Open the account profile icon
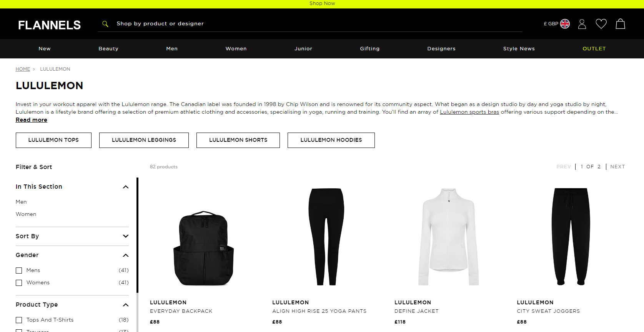Screen dimensions: 644x332 [582, 24]
